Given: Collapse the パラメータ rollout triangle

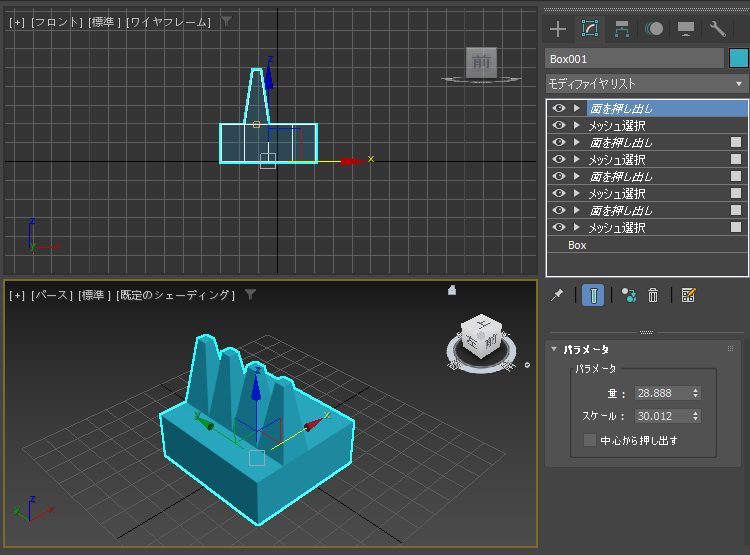Looking at the screenshot, I should coord(554,349).
